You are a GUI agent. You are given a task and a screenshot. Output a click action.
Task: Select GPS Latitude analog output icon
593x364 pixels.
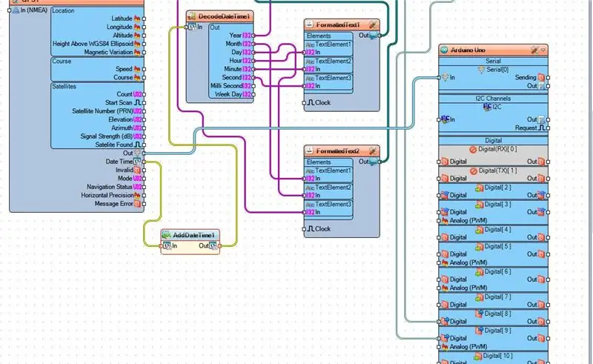[x=137, y=18]
